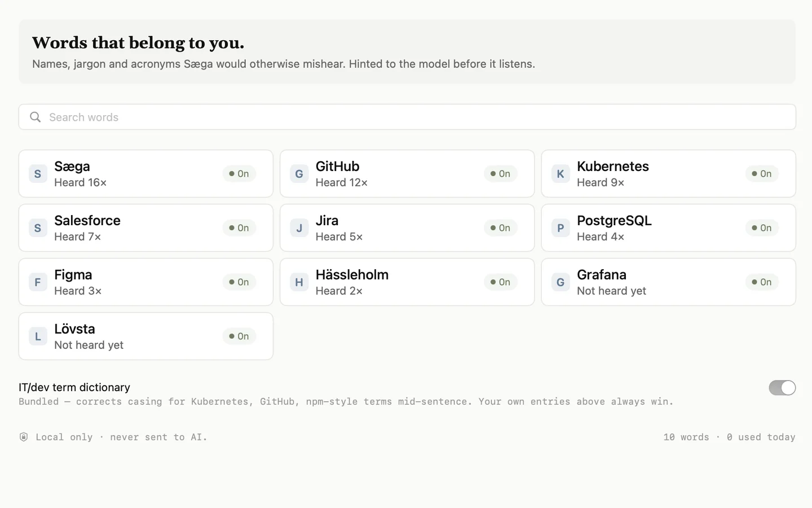Screen dimensions: 812x508
Task: Click 'Not heard yet' under Grafana
Action: click(x=611, y=291)
